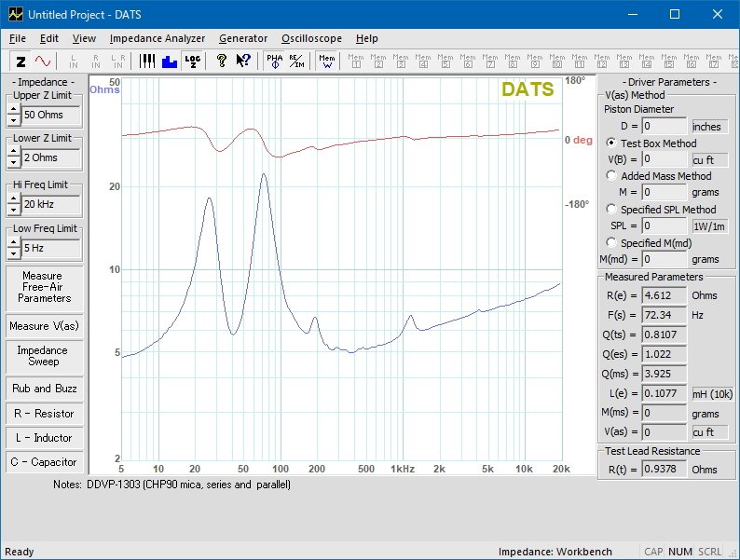Increase the Low Freq Limit with up arrow
Screen dimensions: 740x560
point(14,242)
